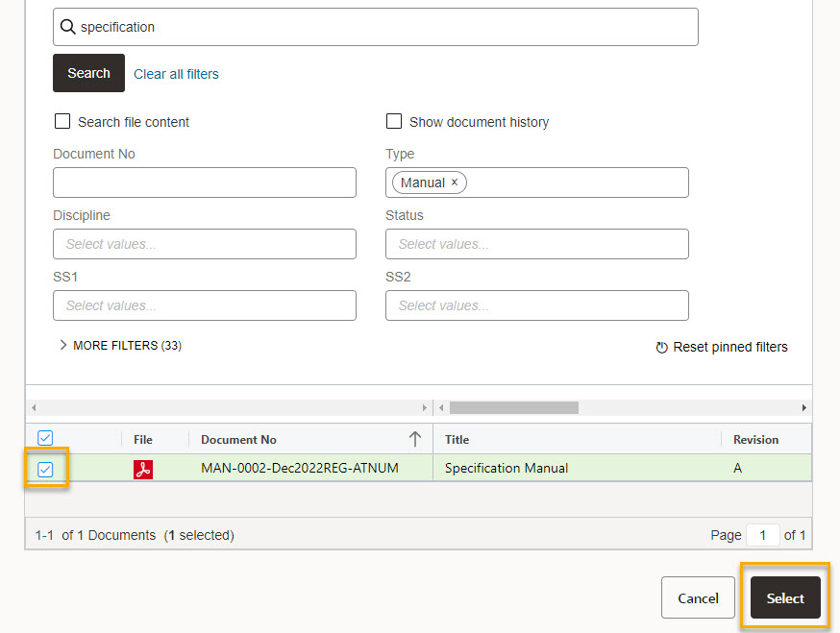Click the Revision column header

pos(755,440)
